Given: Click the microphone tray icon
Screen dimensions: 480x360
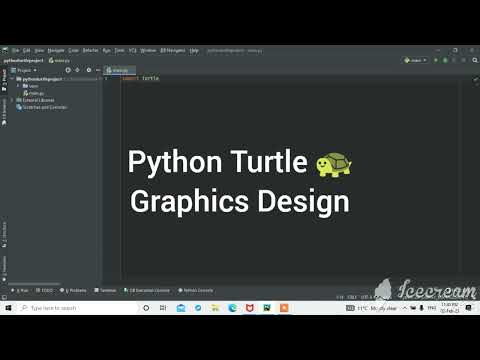Looking at the screenshot, I should click(422, 308).
